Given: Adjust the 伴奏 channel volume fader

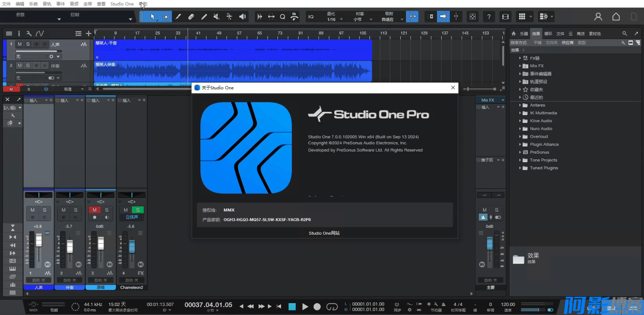Looking at the screenshot, I should [70, 246].
